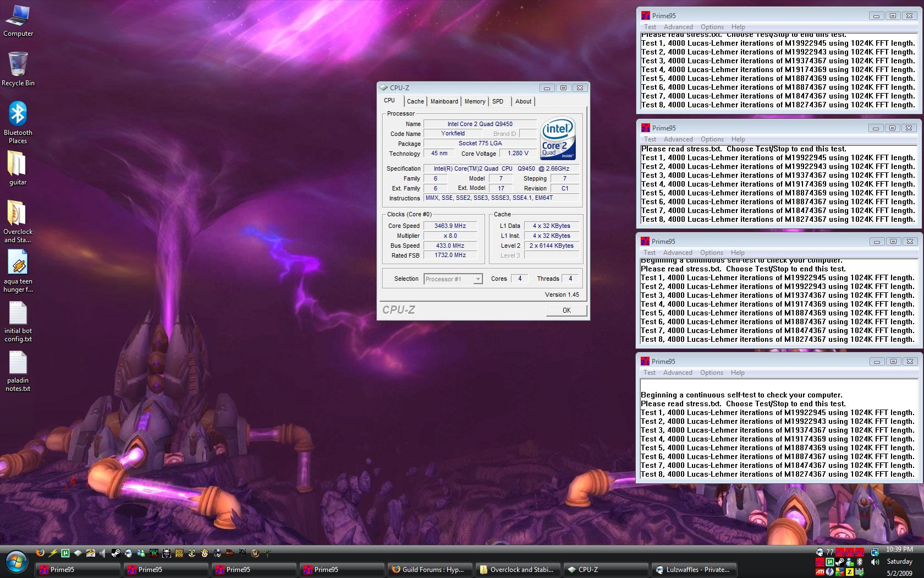This screenshot has height=578, width=924.
Task: Open Bluetooth Places on the desktop
Action: click(x=18, y=122)
